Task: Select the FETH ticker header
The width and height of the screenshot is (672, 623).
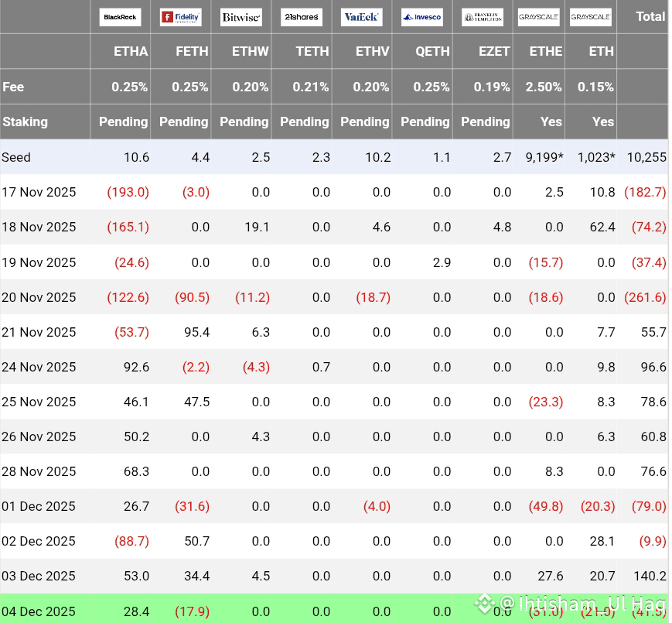Action: [192, 51]
